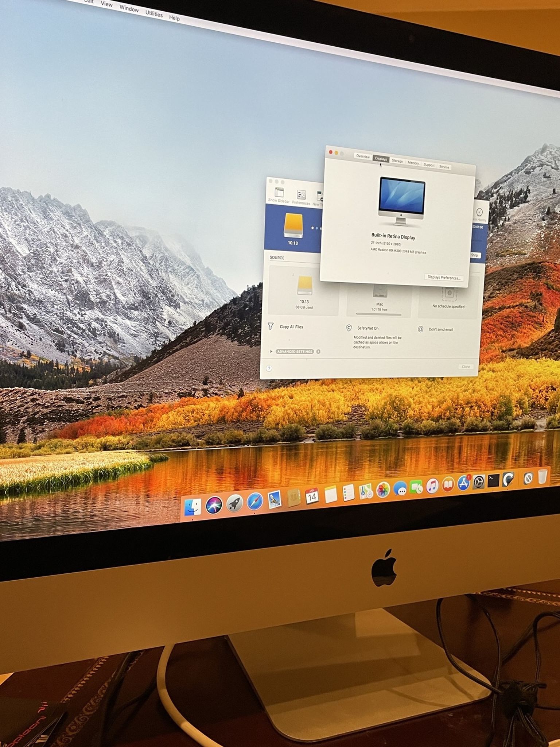Screen dimensions: 560x747
Task: Open Notes app in Dock
Action: click(x=331, y=495)
